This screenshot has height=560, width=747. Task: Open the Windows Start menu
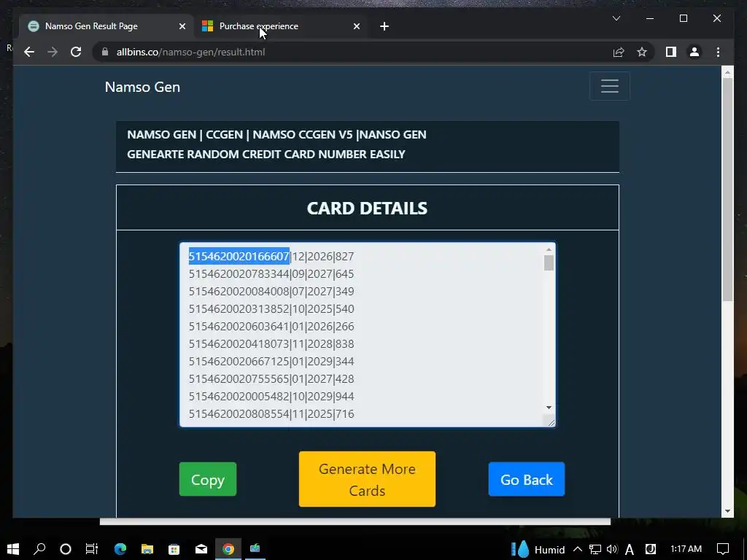pos(13,549)
